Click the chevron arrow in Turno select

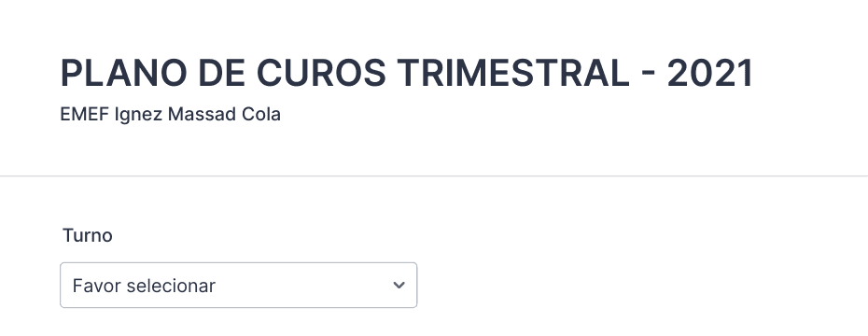[x=399, y=286]
